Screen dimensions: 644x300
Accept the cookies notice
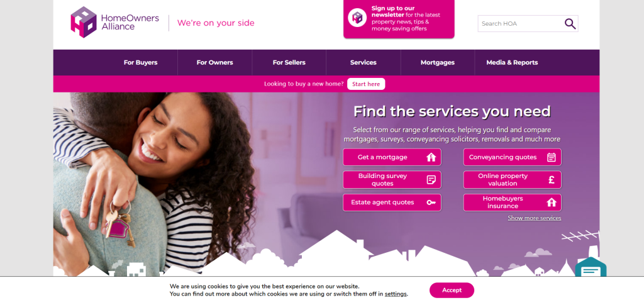pyautogui.click(x=452, y=290)
